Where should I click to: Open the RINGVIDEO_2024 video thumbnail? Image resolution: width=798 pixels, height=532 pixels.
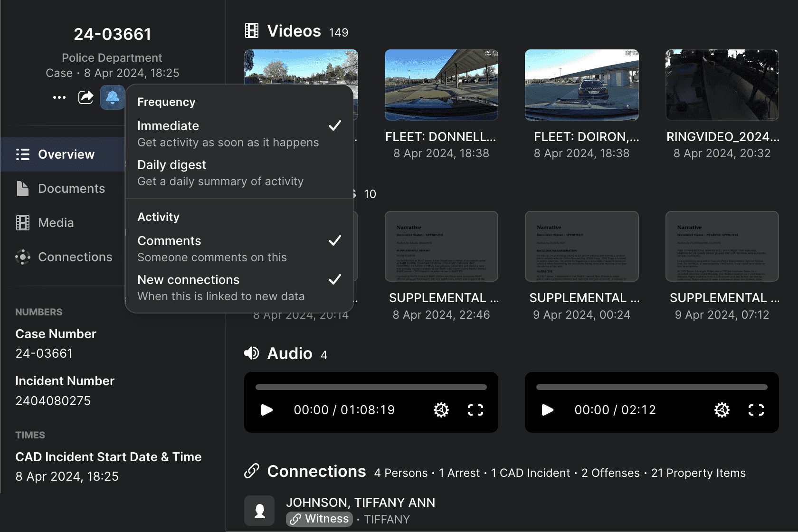(722, 85)
